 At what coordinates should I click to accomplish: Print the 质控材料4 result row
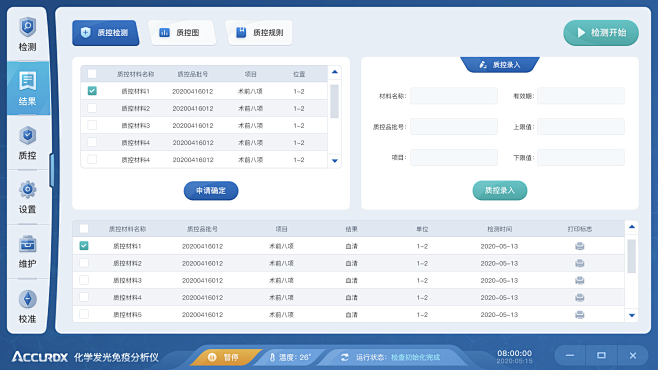(x=580, y=297)
